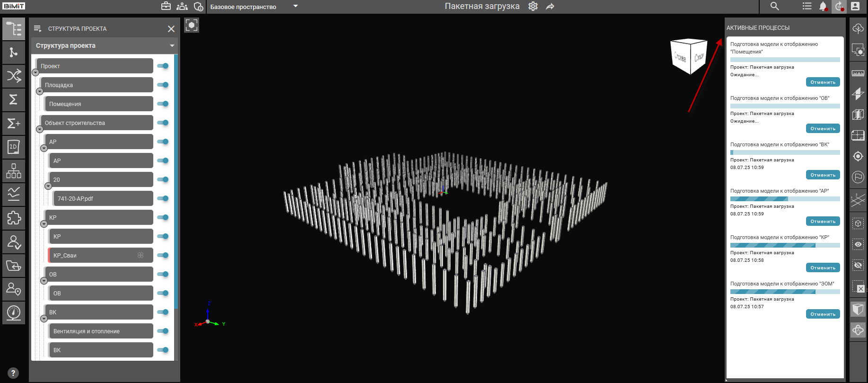Collapse the Объект строительства tree node
868x383 pixels.
[x=40, y=129]
